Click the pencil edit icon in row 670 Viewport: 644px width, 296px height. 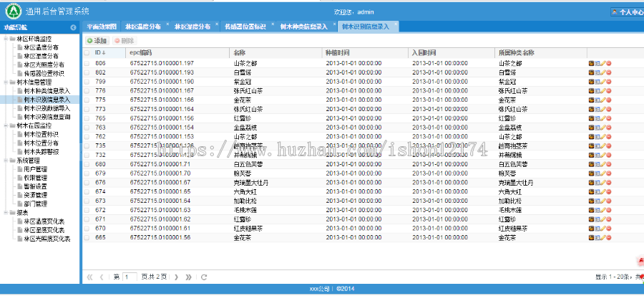click(x=603, y=228)
